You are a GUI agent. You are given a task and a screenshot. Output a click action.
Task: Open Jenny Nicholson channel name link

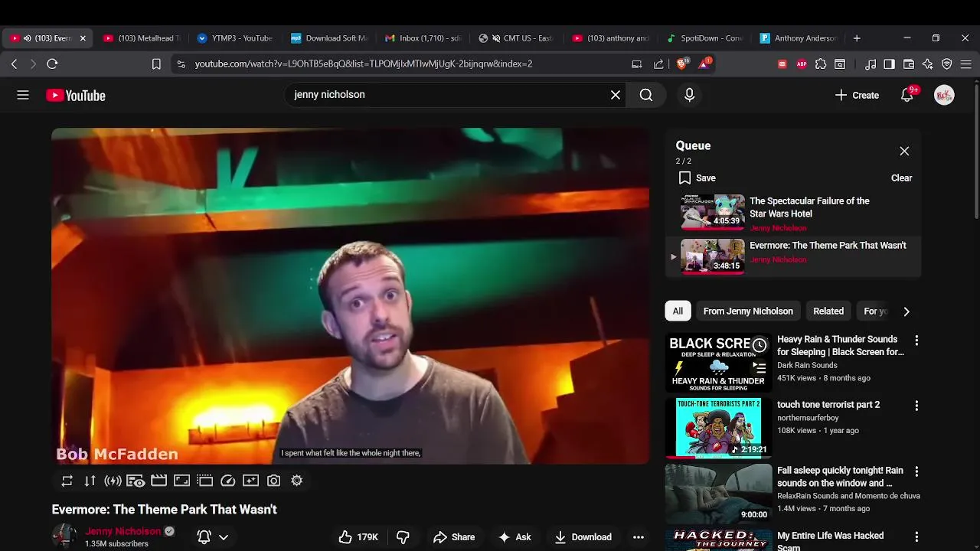click(x=123, y=531)
